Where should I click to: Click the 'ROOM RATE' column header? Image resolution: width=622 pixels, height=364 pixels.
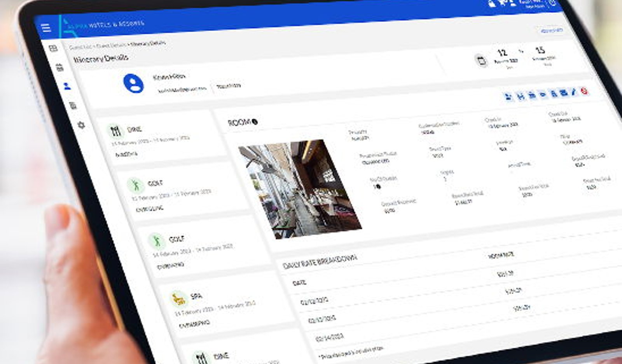(501, 255)
